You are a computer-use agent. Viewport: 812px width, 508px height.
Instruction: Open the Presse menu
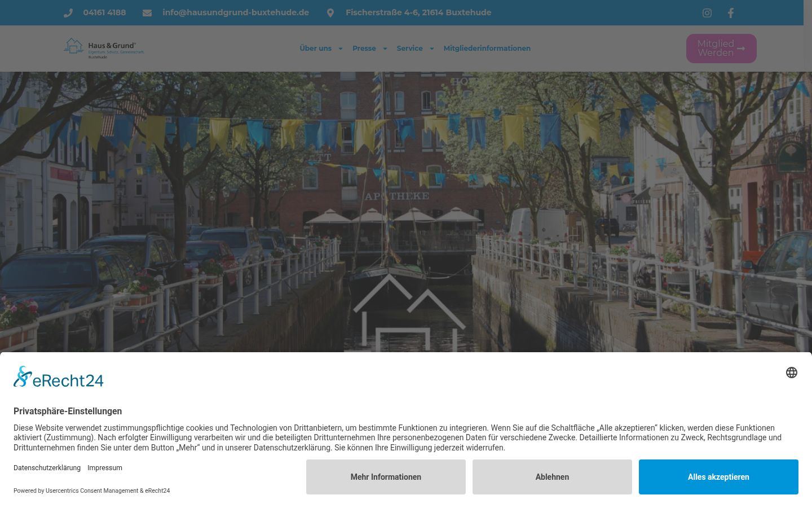point(364,49)
